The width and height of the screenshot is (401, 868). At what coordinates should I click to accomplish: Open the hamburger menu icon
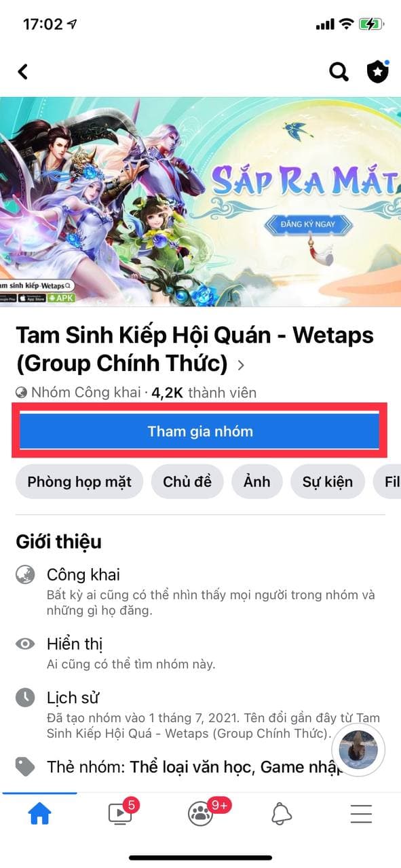tap(361, 812)
